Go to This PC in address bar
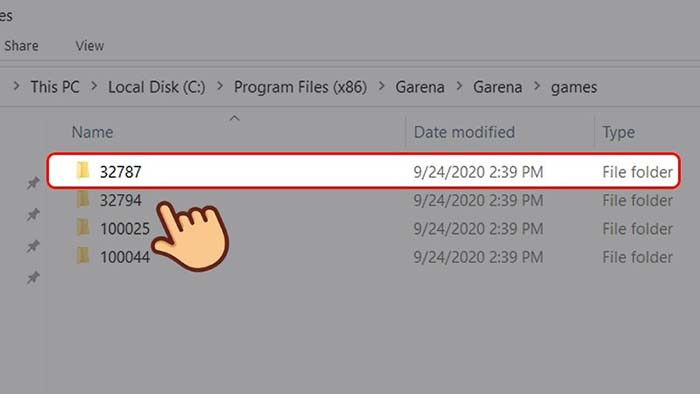 click(55, 87)
